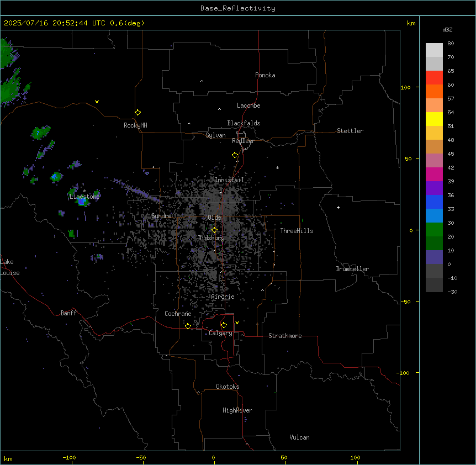Image resolution: width=476 pixels, height=465 pixels.
Task: Click the asterisk marker above Limestone label
Action: click(84, 191)
